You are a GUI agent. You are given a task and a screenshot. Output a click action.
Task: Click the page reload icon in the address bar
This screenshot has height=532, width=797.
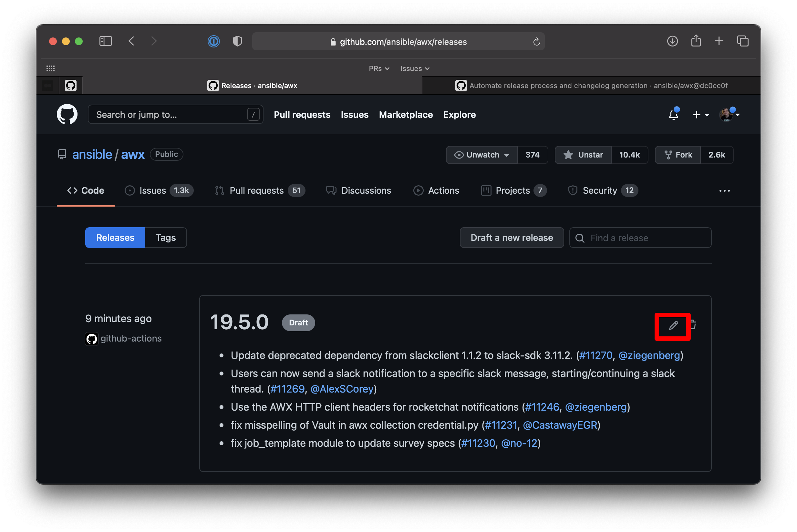[x=536, y=42]
